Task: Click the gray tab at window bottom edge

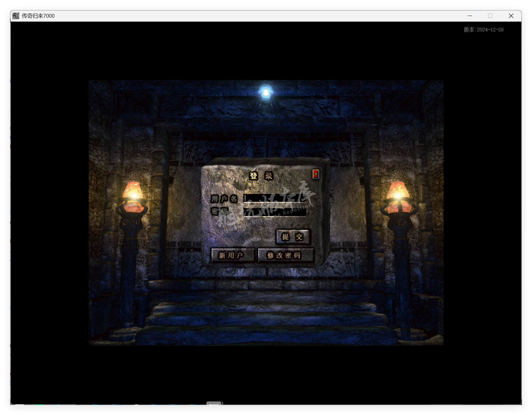Action: (x=214, y=403)
